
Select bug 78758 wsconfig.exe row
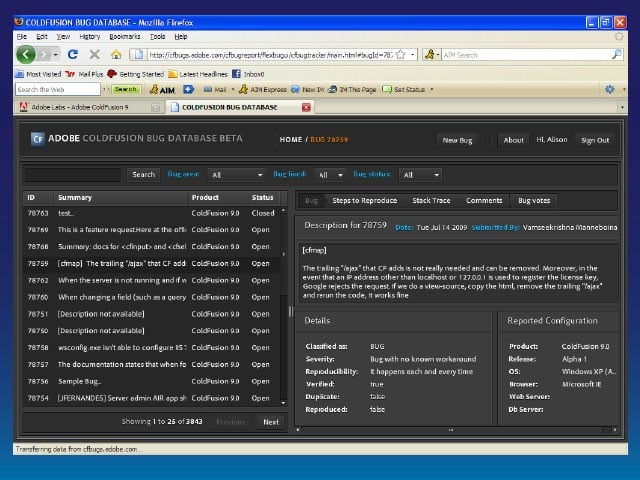coord(151,348)
